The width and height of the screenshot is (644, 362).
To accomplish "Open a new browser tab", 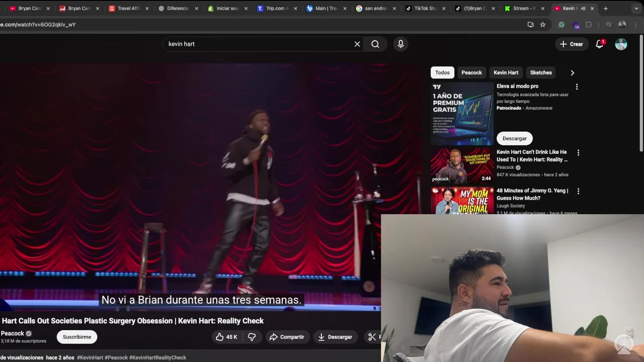I will click(x=606, y=9).
